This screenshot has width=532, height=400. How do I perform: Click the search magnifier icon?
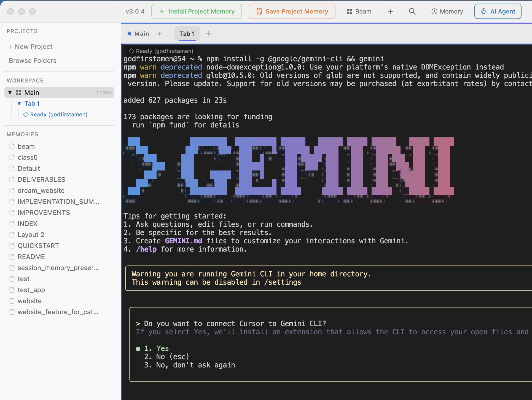click(412, 11)
